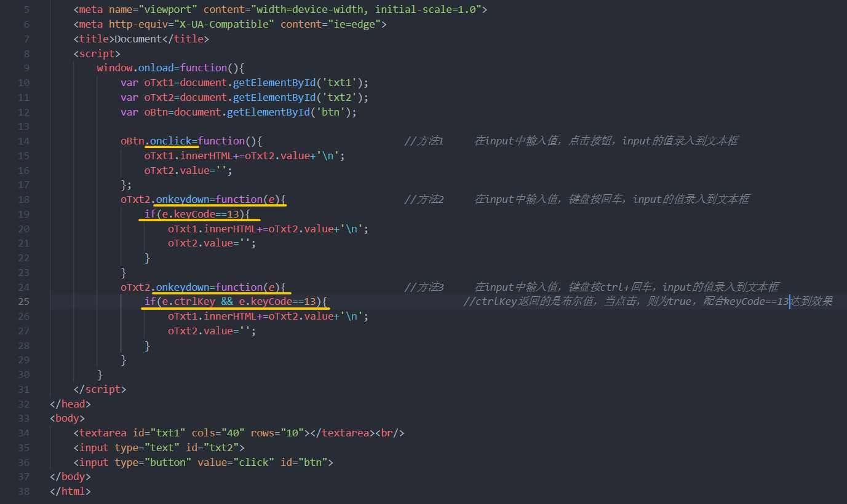Click the <br/> tag after the textarea
The image size is (847, 504).
tap(390, 433)
